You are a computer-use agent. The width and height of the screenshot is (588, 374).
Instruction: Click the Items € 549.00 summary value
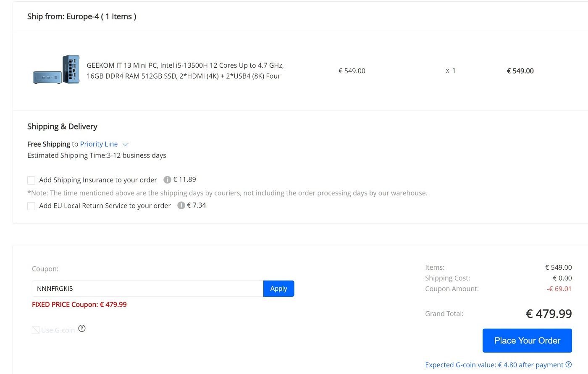(x=559, y=267)
